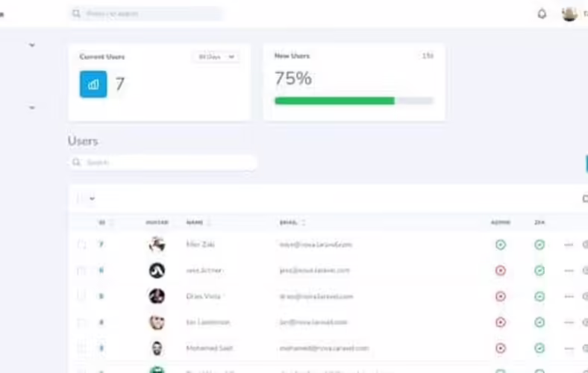588x373 pixels.
Task: Click red admin status icon for Ian Landsman
Action: (x=501, y=322)
